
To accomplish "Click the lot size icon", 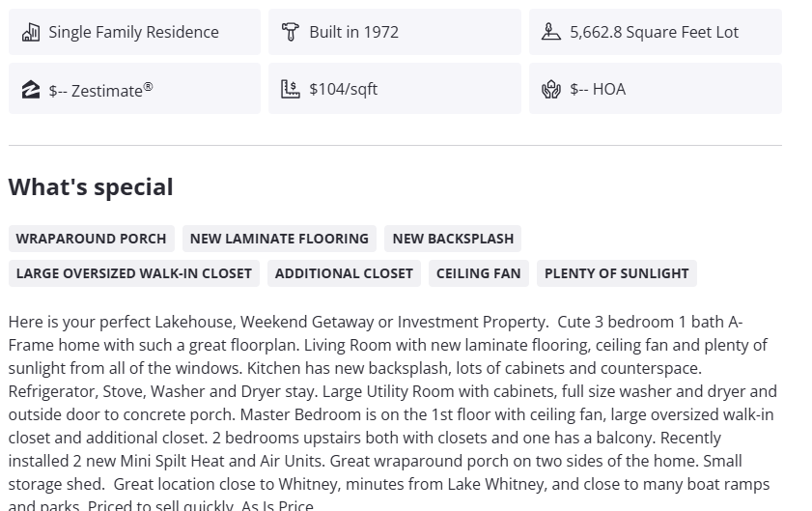I will 551,32.
